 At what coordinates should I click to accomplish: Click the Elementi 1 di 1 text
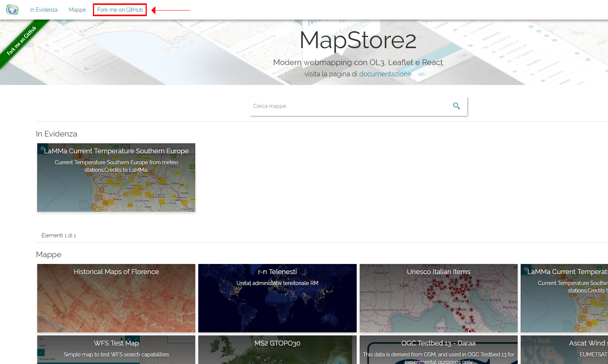click(59, 235)
